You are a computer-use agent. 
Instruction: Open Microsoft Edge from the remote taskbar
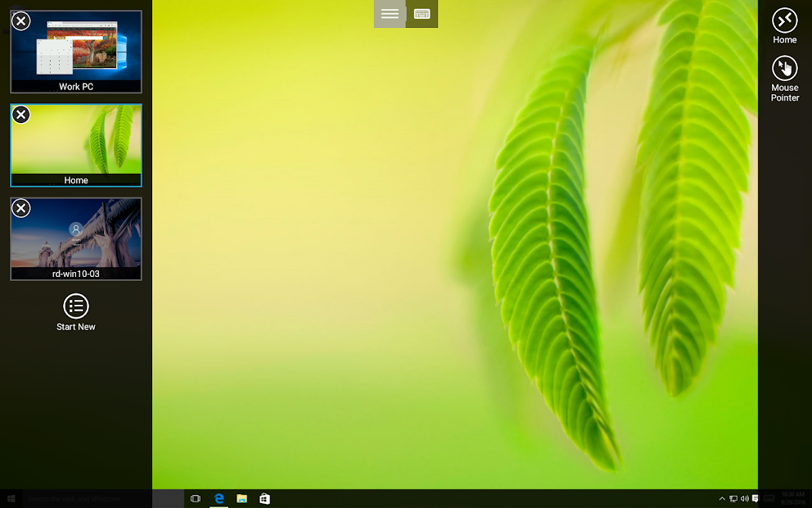point(219,498)
